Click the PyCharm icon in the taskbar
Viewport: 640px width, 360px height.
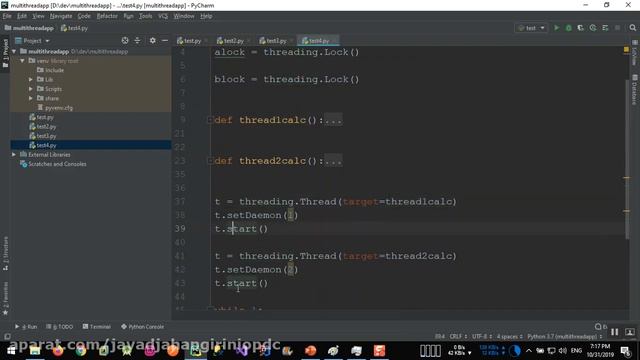196,351
